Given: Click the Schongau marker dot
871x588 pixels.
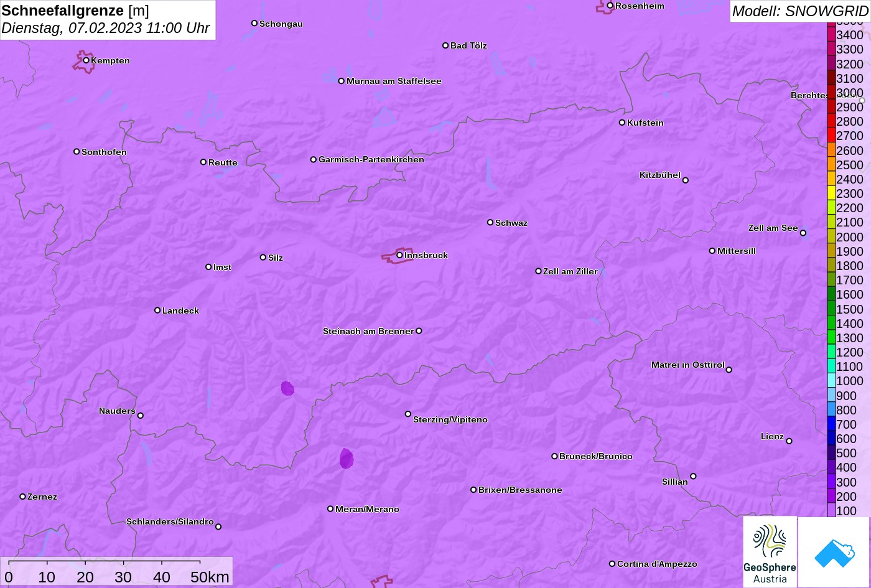Looking at the screenshot, I should 254,23.
